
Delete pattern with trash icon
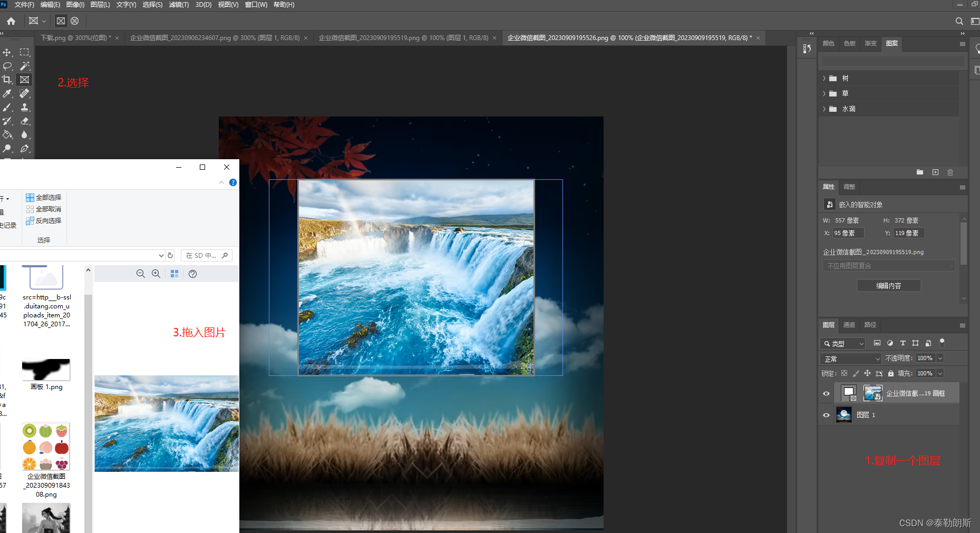[950, 172]
